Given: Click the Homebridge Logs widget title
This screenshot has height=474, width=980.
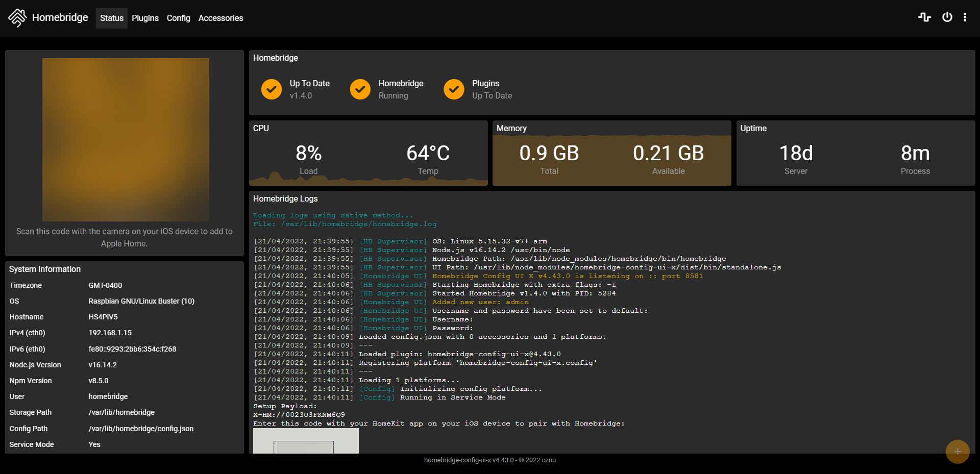Looking at the screenshot, I should [285, 198].
